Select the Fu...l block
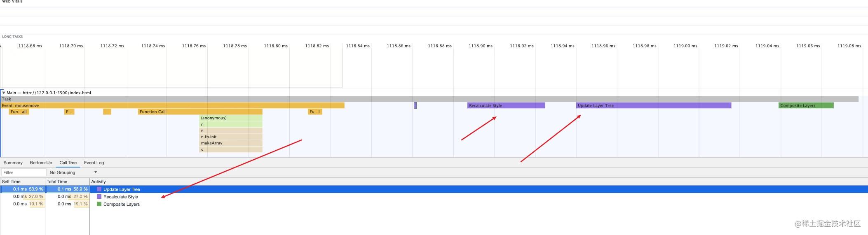Screen dimensions: 868x235 point(315,112)
